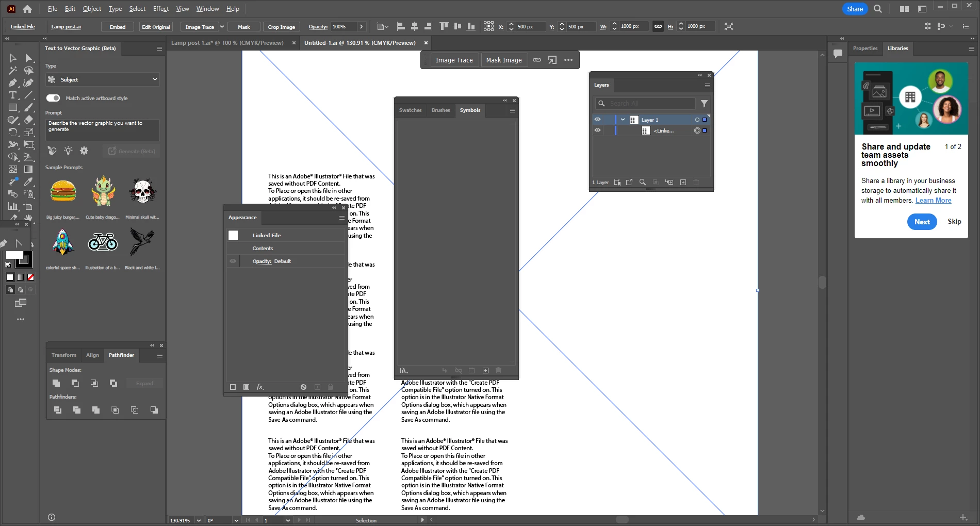Open the Image Trace preset dropdown arrow

(x=222, y=27)
